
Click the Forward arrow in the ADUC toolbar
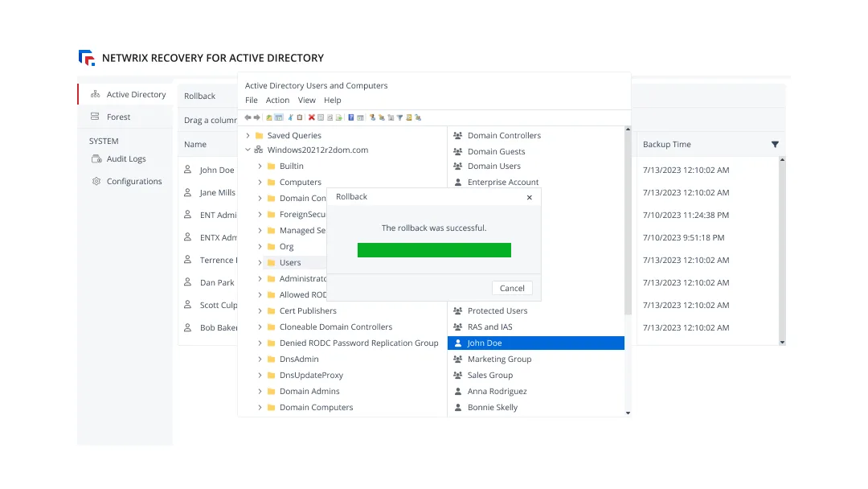click(x=257, y=117)
